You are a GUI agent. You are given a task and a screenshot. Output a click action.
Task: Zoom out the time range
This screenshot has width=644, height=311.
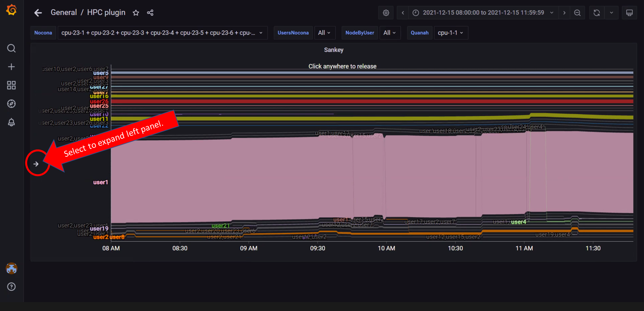(x=578, y=13)
